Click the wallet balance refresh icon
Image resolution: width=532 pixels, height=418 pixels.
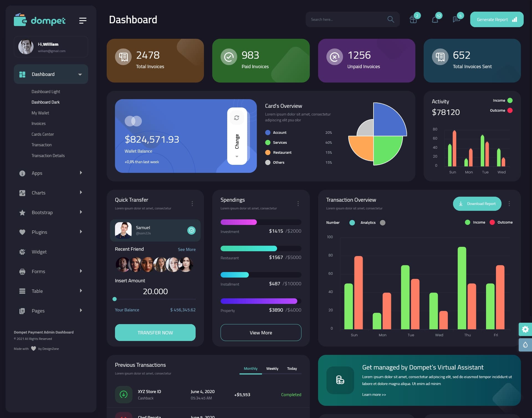point(237,117)
